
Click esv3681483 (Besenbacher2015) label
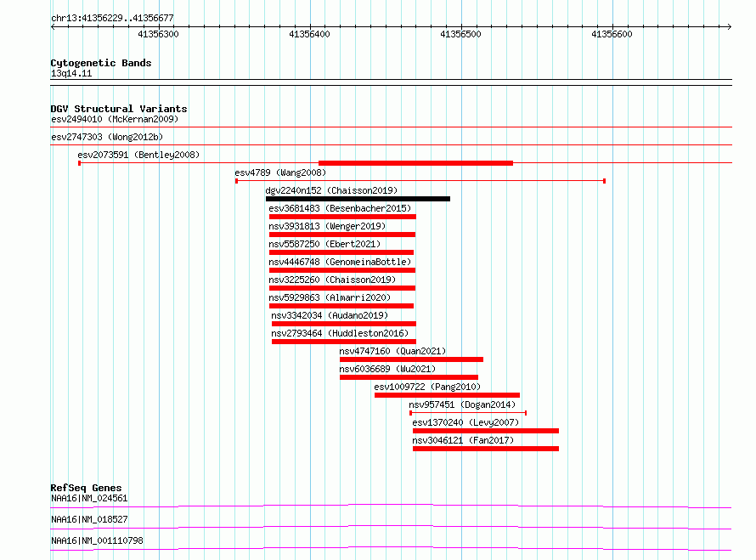click(340, 208)
